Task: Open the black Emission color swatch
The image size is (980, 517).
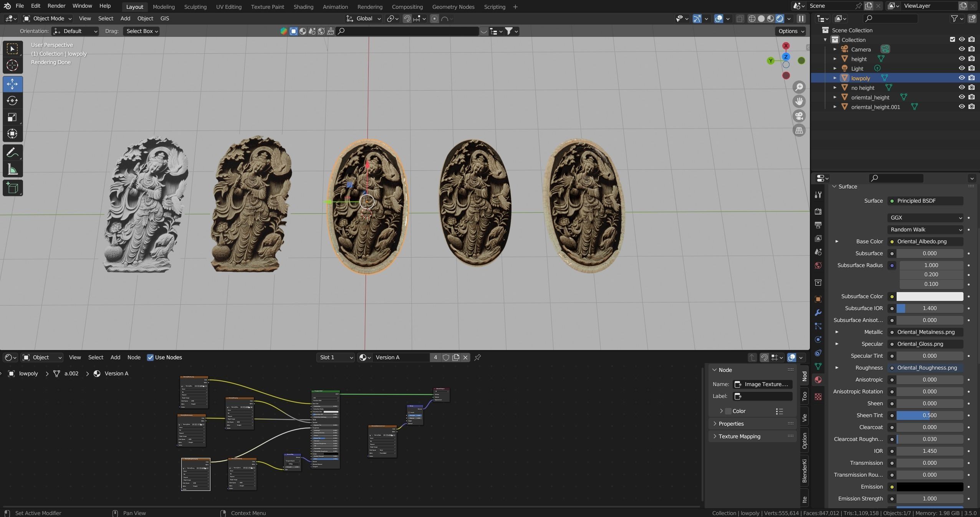Action: tap(930, 487)
